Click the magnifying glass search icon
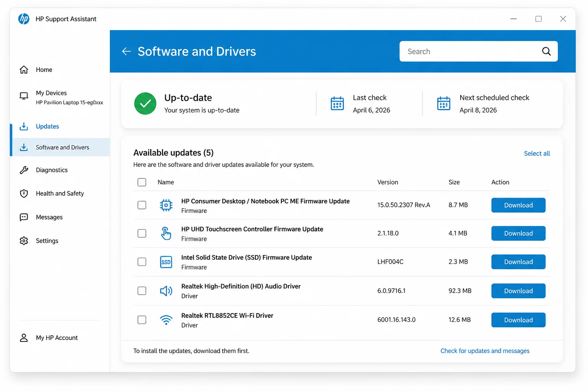Viewport: 588px width, 392px height. [546, 51]
